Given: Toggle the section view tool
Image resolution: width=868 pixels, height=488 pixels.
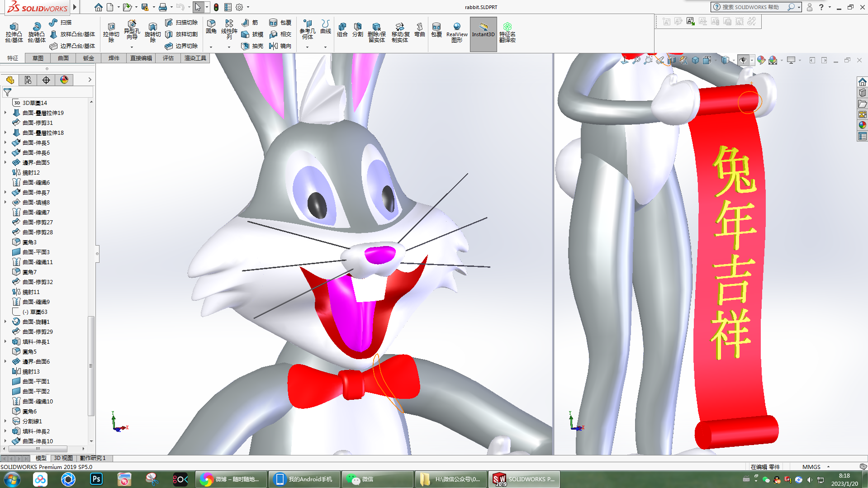Looking at the screenshot, I should tap(672, 60).
